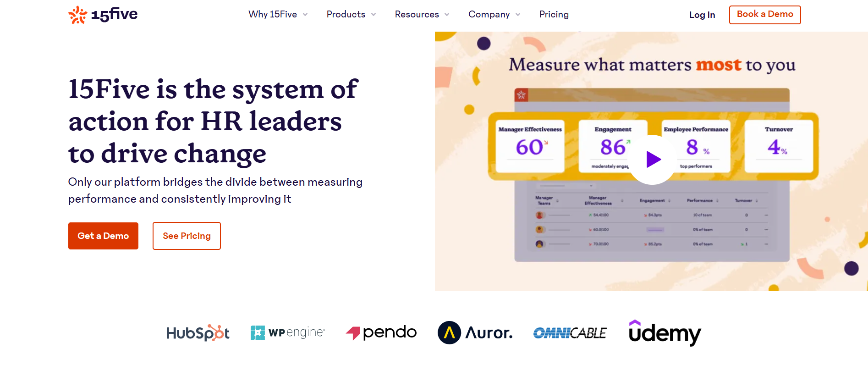Click the Log In link
The width and height of the screenshot is (868, 376).
(702, 15)
